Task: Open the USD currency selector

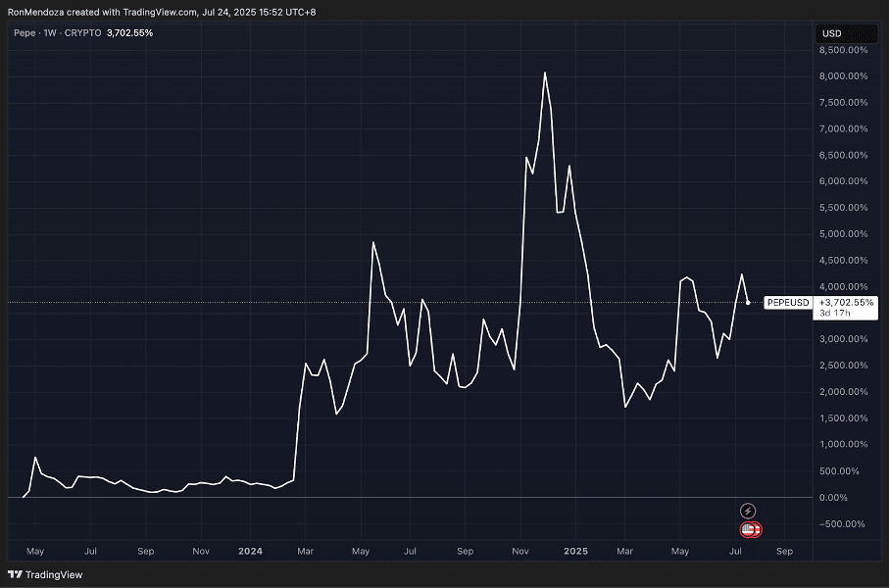Action: [x=832, y=33]
